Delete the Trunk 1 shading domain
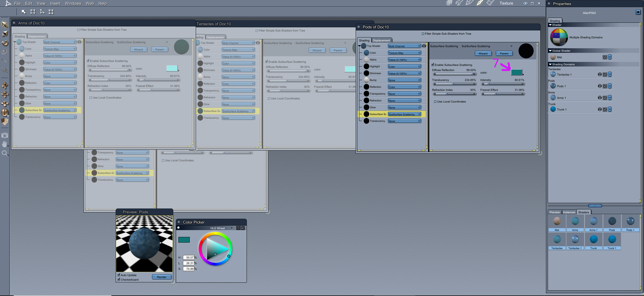This screenshot has width=644, height=296. 600,109
